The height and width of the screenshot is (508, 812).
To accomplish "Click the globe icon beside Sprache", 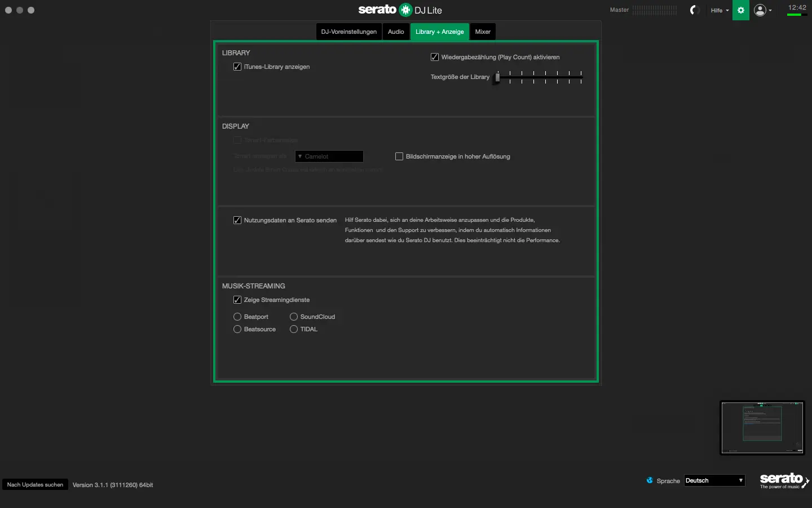I will [x=650, y=480].
